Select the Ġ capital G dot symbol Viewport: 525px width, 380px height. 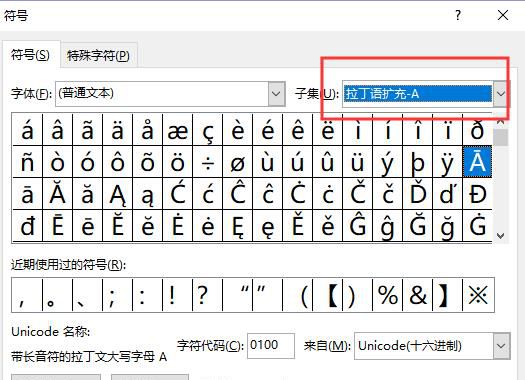coord(477,226)
